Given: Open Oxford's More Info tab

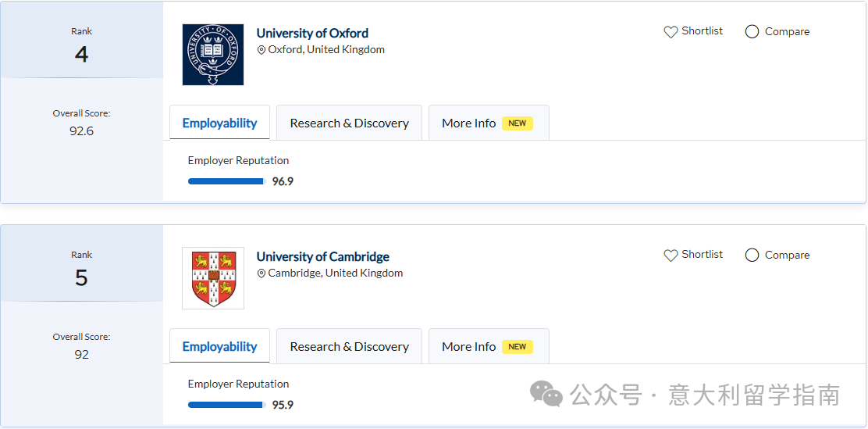Looking at the screenshot, I should click(x=469, y=123).
